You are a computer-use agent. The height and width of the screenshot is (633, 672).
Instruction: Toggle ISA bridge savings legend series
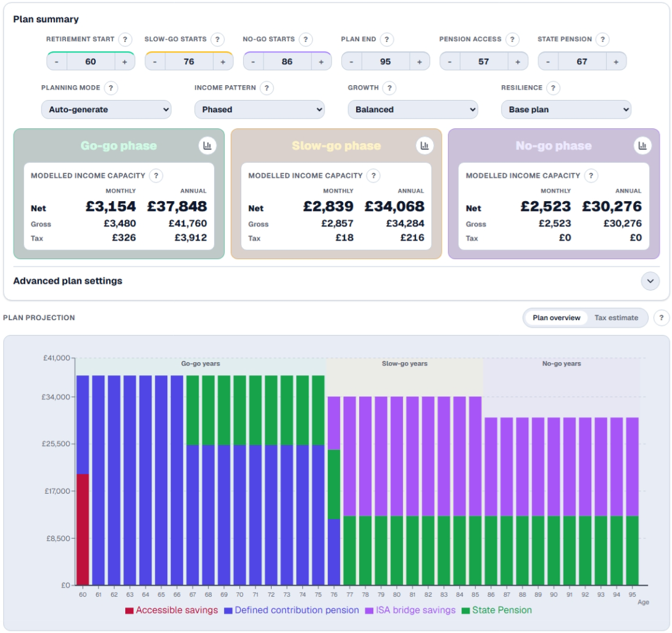pyautogui.click(x=410, y=610)
